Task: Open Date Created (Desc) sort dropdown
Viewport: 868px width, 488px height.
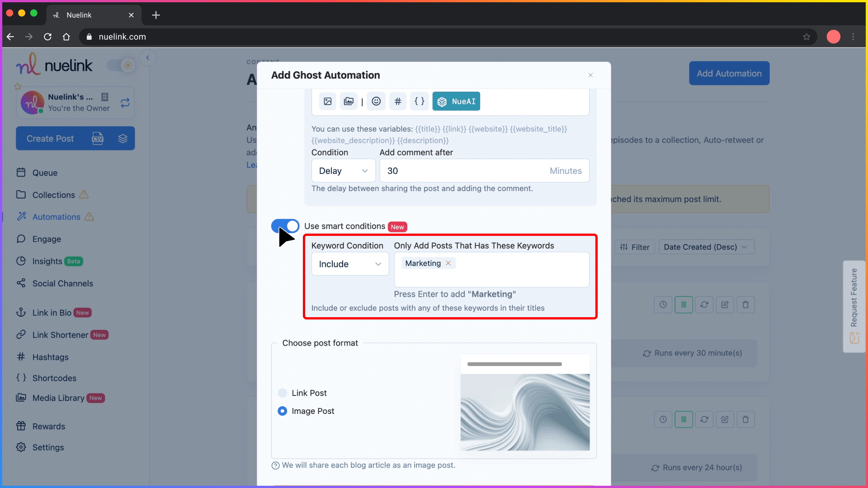Action: coord(706,247)
